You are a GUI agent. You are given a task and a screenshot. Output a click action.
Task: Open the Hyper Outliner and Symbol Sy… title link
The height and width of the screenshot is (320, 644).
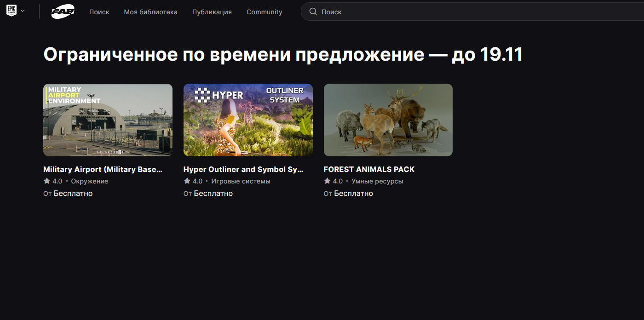[x=243, y=169]
